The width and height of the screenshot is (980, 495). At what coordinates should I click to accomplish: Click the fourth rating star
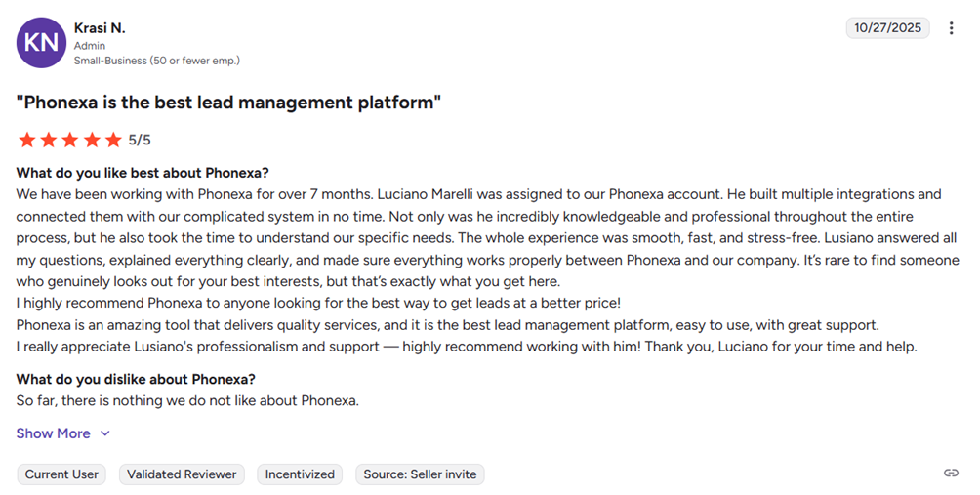tap(91, 140)
